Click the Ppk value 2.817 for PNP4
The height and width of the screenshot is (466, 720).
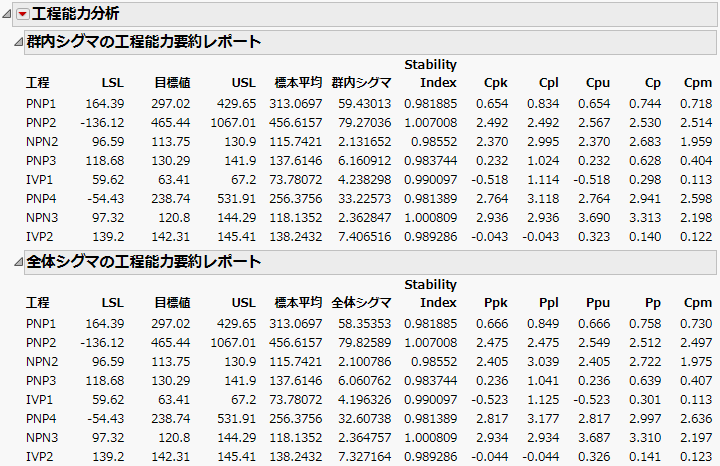click(492, 419)
